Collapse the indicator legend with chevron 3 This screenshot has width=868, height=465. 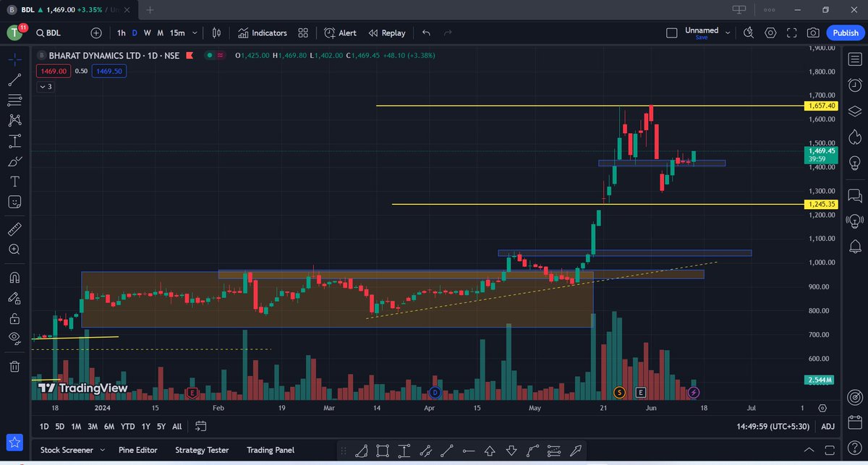click(45, 87)
